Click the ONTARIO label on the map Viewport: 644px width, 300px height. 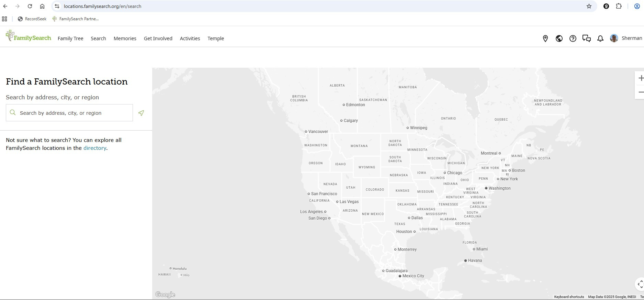point(449,119)
